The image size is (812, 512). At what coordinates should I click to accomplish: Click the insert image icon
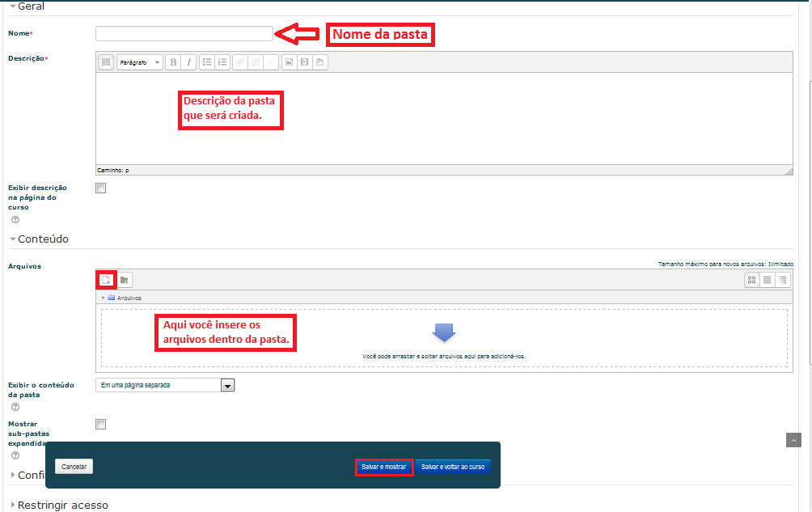289,62
